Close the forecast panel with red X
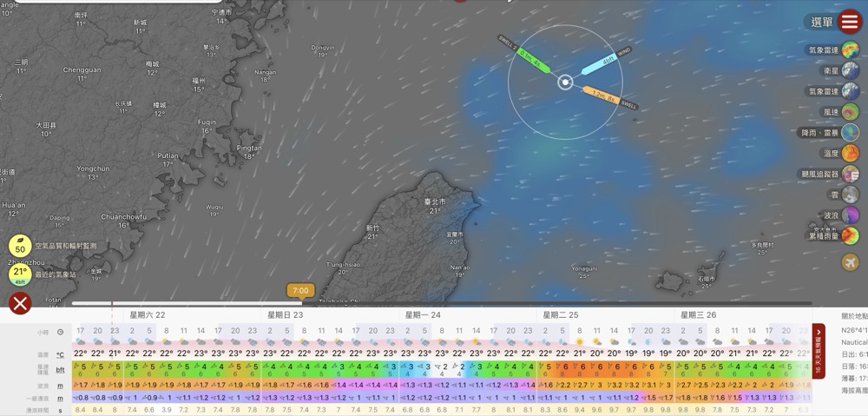Image resolution: width=868 pixels, height=416 pixels. [x=20, y=303]
